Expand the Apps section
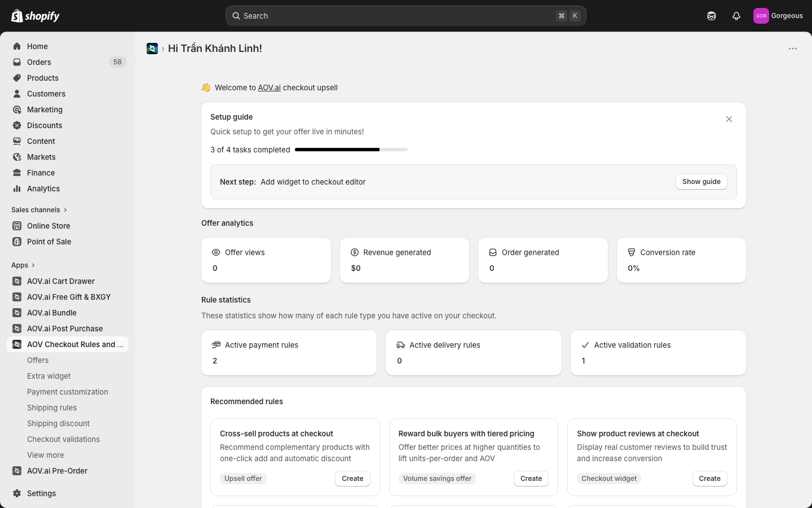Screen dimensions: 812x508 click(x=23, y=265)
